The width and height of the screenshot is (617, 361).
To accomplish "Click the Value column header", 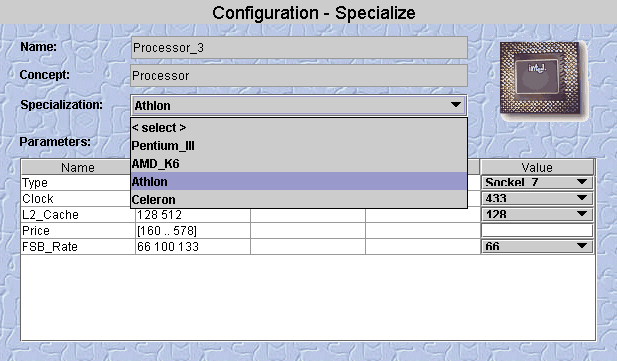I will click(x=537, y=167).
